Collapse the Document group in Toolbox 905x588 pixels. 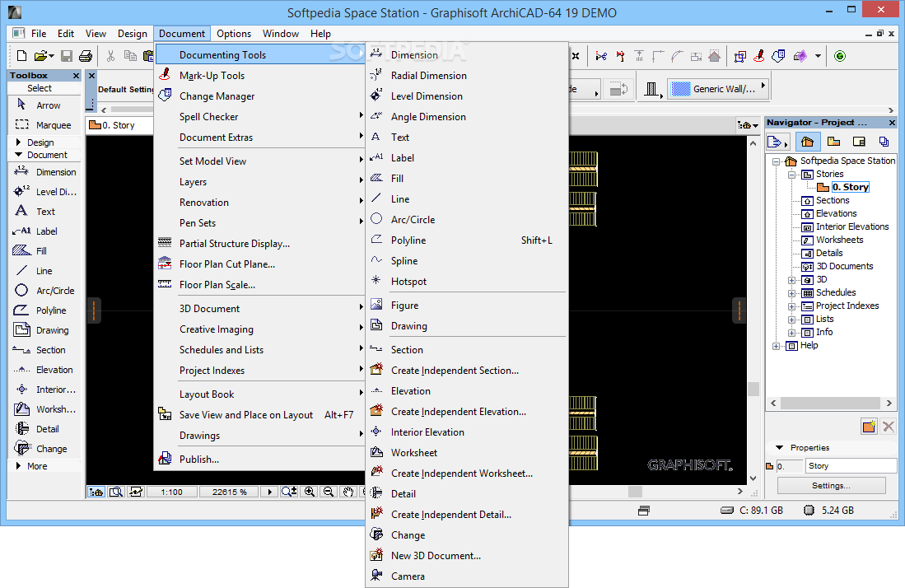(x=18, y=155)
